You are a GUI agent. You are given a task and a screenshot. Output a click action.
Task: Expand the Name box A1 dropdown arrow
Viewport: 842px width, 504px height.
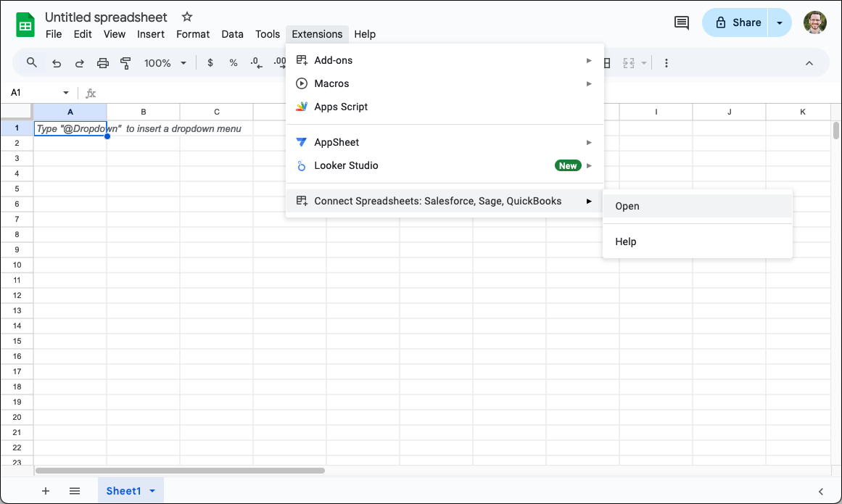66,93
